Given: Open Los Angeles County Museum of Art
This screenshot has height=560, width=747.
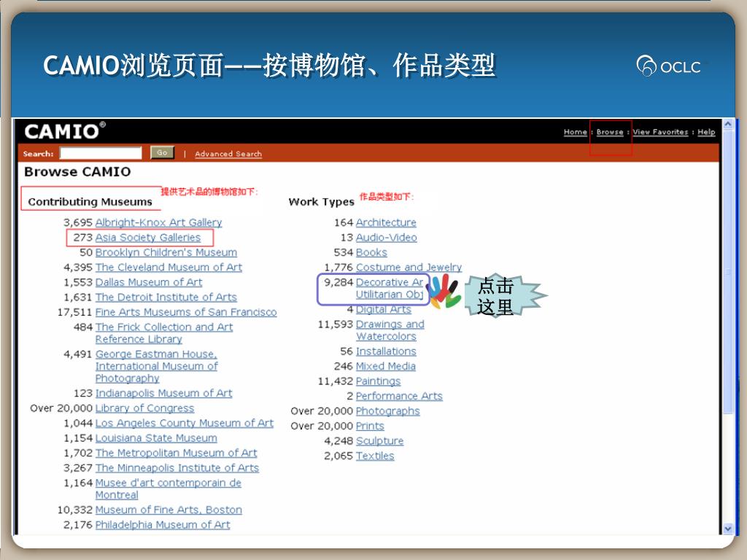Looking at the screenshot, I should click(x=185, y=423).
